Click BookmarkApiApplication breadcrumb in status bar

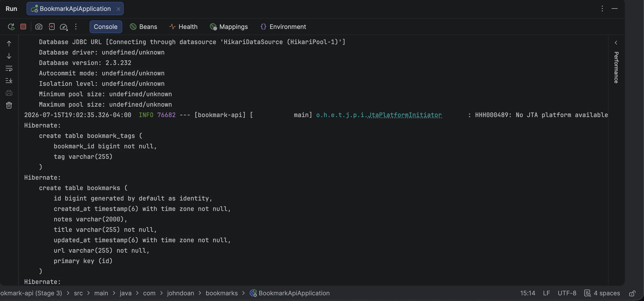(290, 293)
